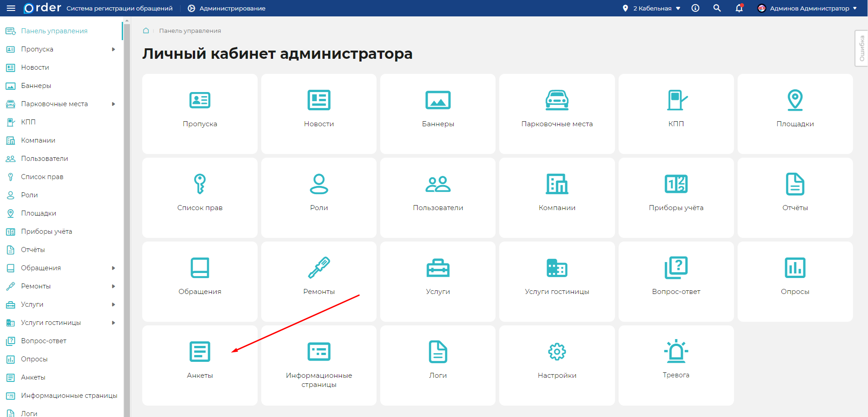Expand the Пропуска sidebar submenu

(x=114, y=49)
